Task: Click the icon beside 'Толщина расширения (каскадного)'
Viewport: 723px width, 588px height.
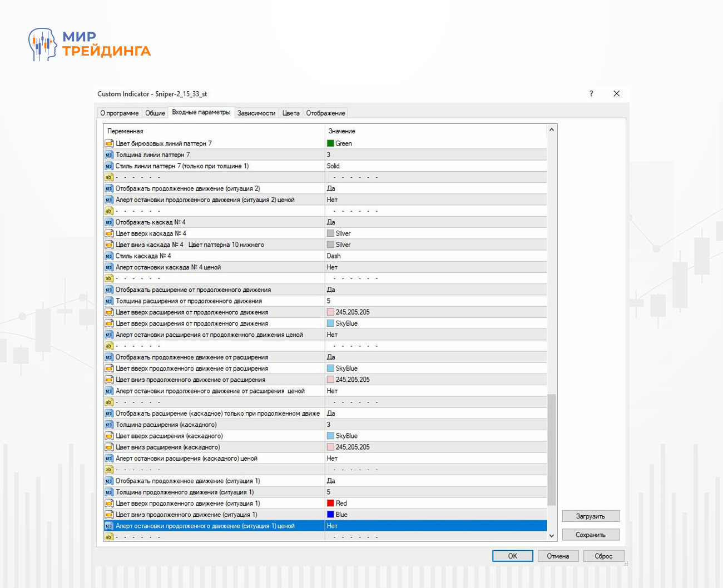Action: point(109,425)
